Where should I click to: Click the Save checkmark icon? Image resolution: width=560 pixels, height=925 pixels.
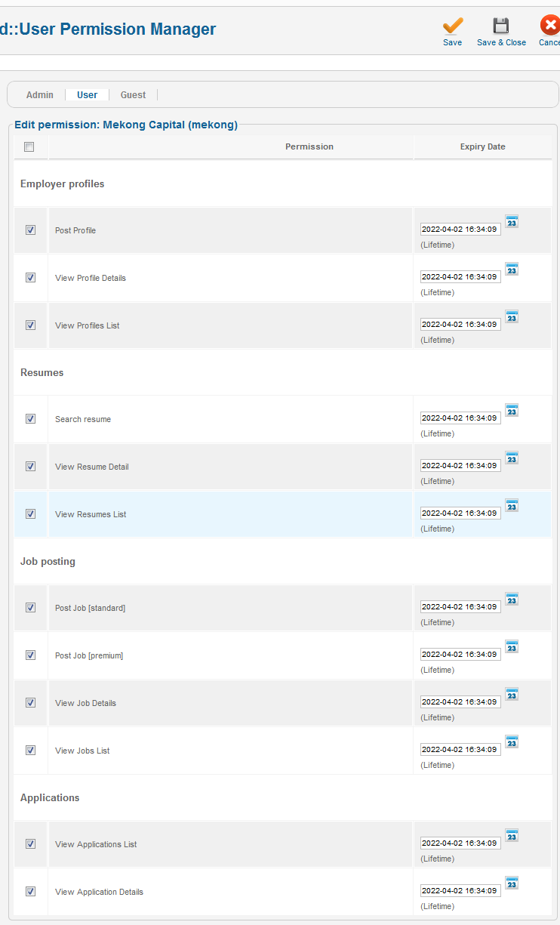point(453,26)
